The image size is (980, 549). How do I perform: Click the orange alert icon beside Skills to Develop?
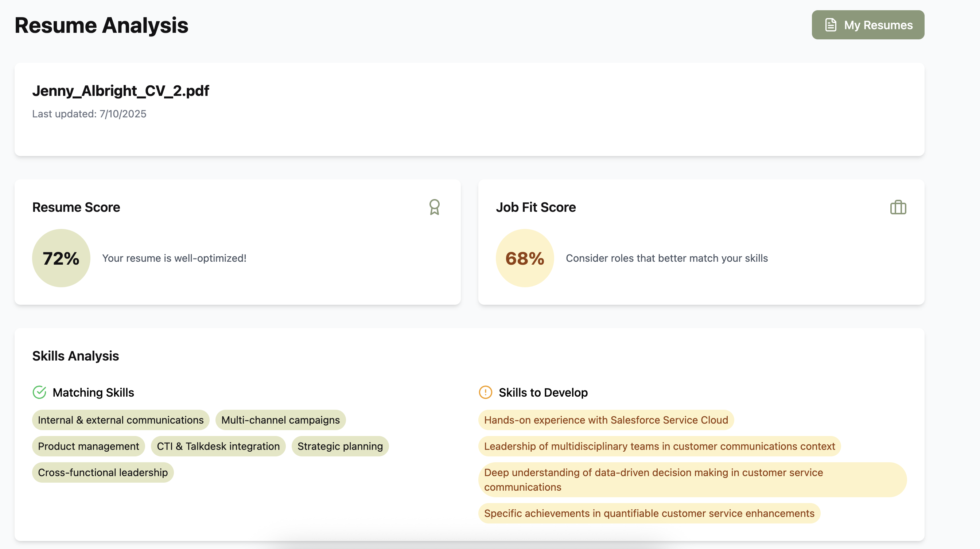tap(485, 392)
